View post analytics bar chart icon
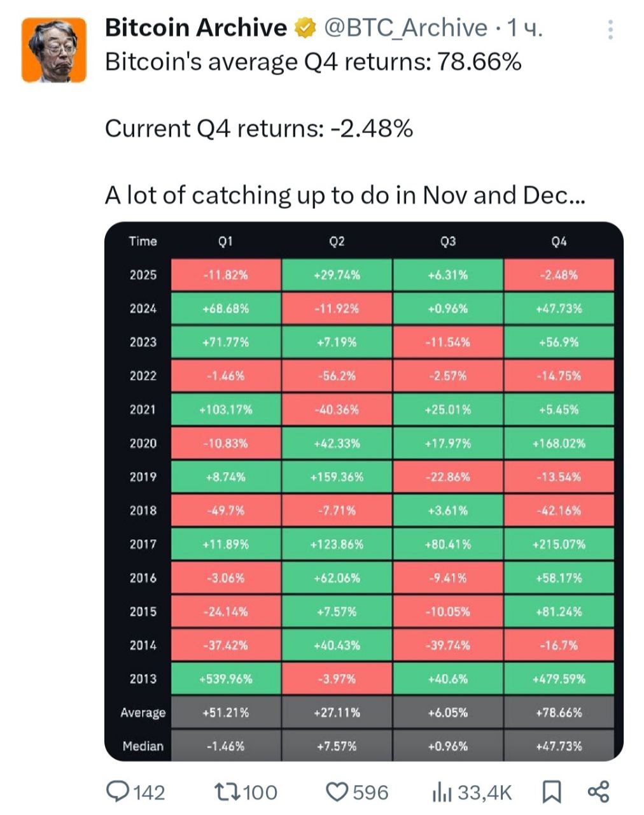Viewport: 644px width, 815px height. point(442,792)
